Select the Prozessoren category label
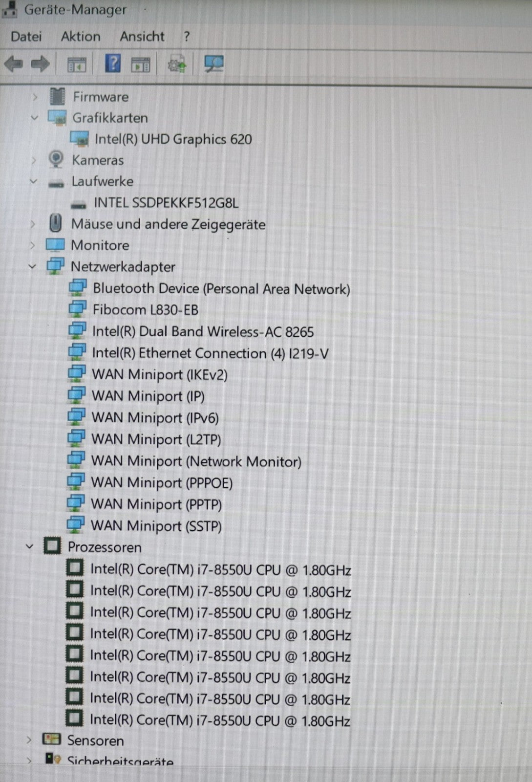This screenshot has height=782, width=532. coord(105,547)
